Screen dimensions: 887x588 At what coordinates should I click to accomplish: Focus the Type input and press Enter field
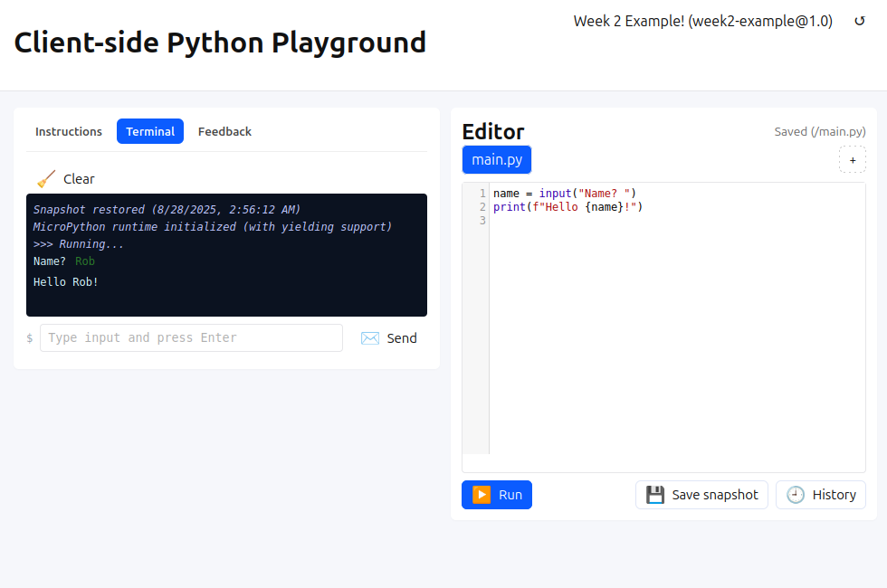point(191,337)
